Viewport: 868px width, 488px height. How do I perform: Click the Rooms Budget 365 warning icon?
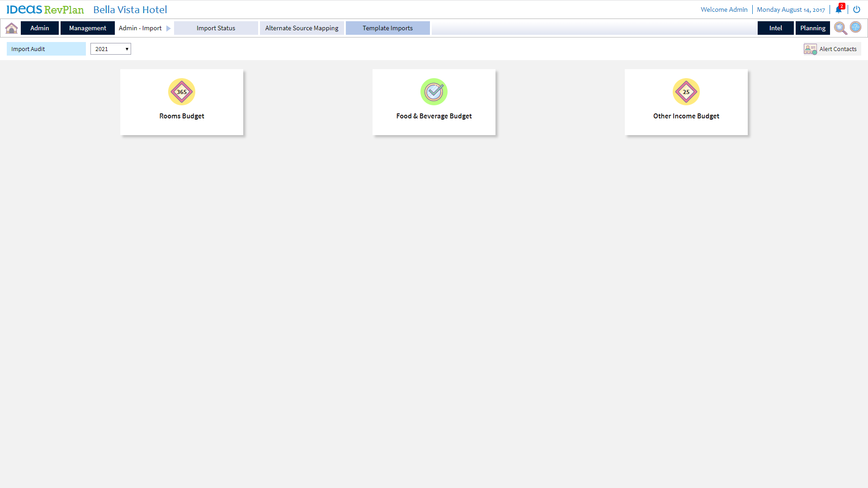click(x=182, y=92)
